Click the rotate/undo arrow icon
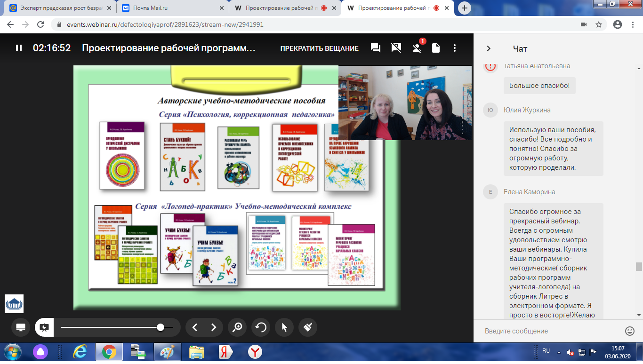 point(261,327)
